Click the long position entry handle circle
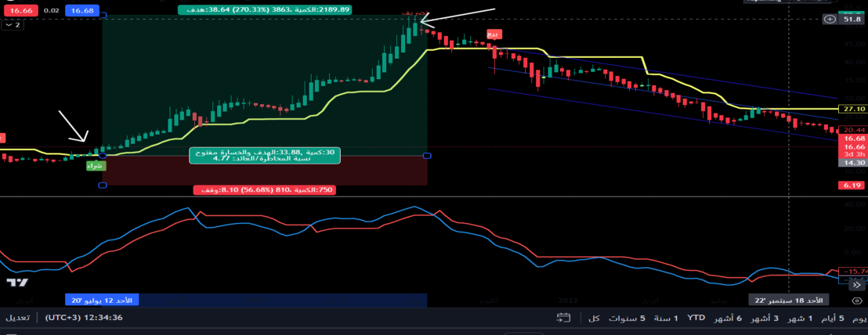The image size is (868, 335). [x=103, y=156]
